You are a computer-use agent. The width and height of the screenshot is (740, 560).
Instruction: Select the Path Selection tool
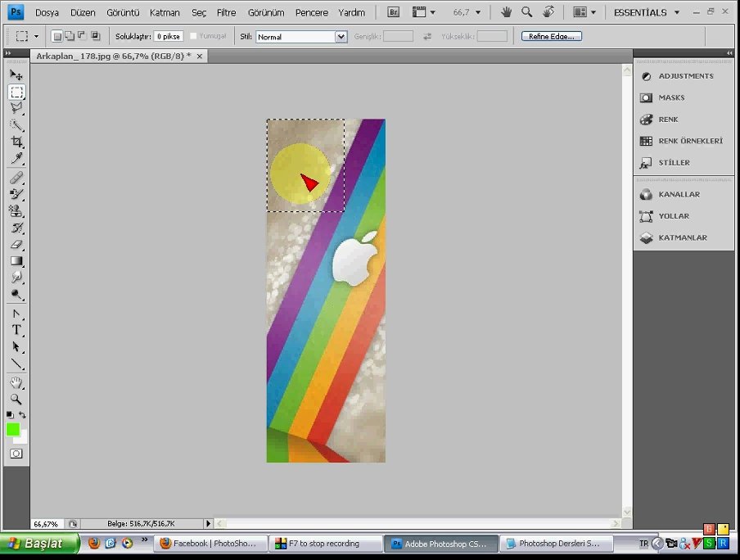tap(16, 347)
